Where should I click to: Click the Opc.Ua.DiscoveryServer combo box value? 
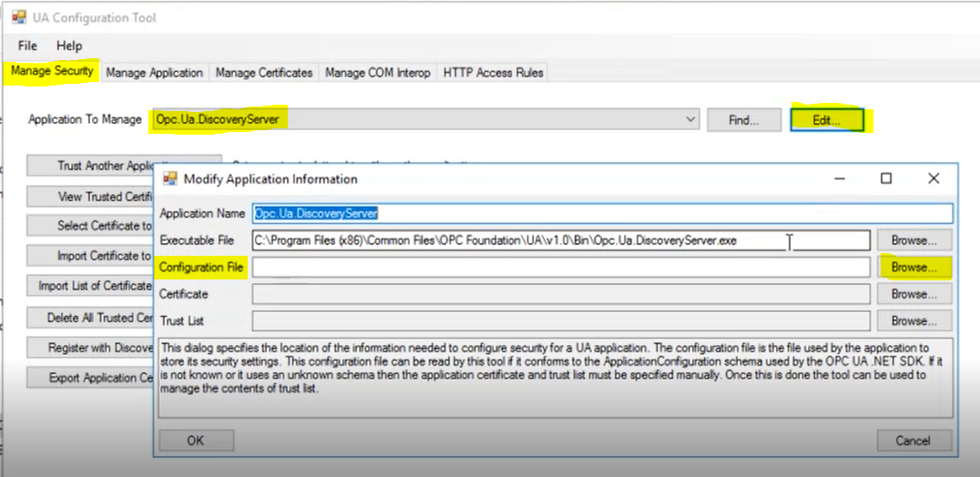point(218,119)
